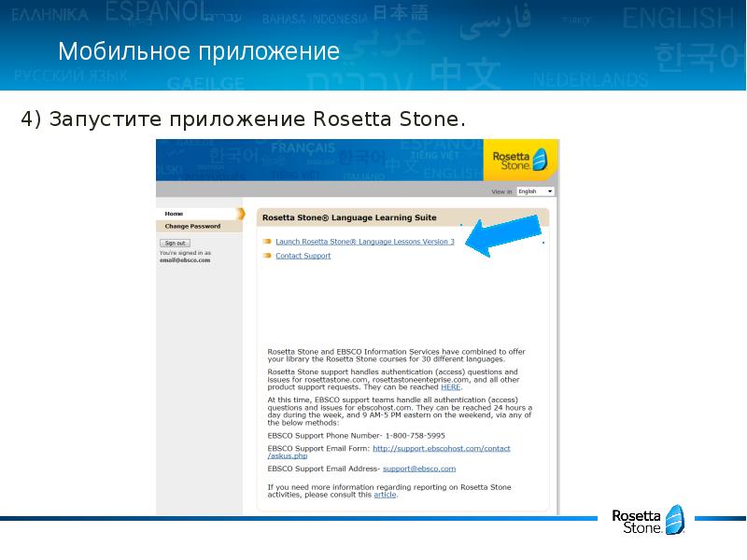Select the Home tab in the sidebar

tap(173, 214)
